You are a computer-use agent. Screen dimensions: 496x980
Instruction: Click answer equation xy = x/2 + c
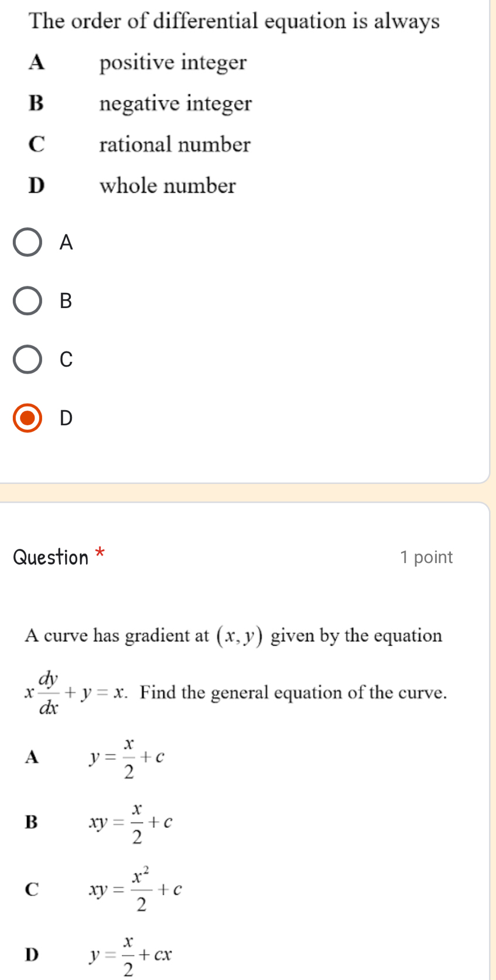tap(131, 823)
